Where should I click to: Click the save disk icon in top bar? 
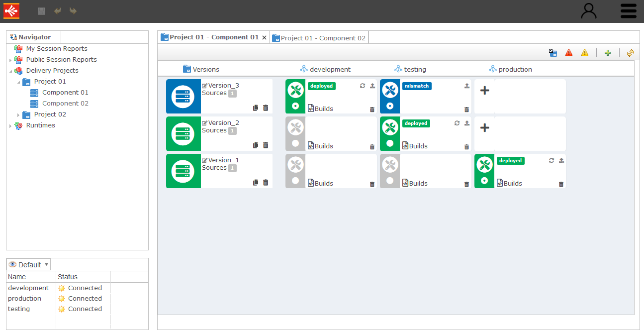point(42,11)
